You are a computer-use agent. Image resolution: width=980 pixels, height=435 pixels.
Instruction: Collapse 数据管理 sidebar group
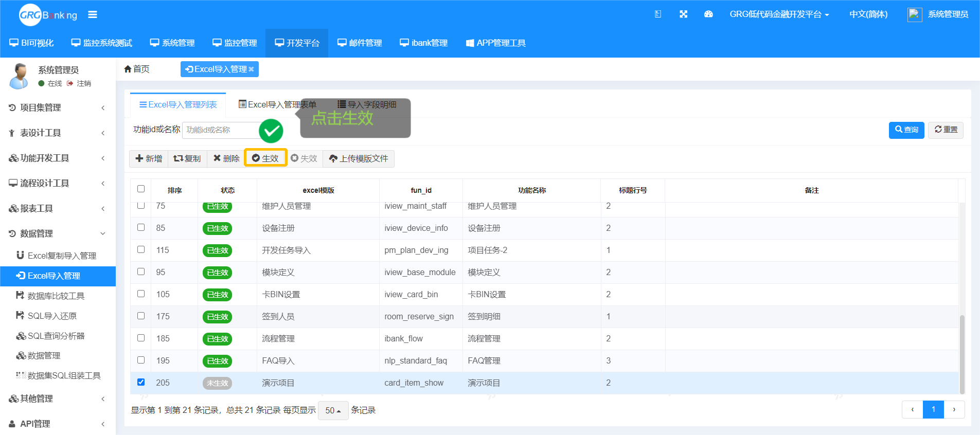(x=58, y=233)
